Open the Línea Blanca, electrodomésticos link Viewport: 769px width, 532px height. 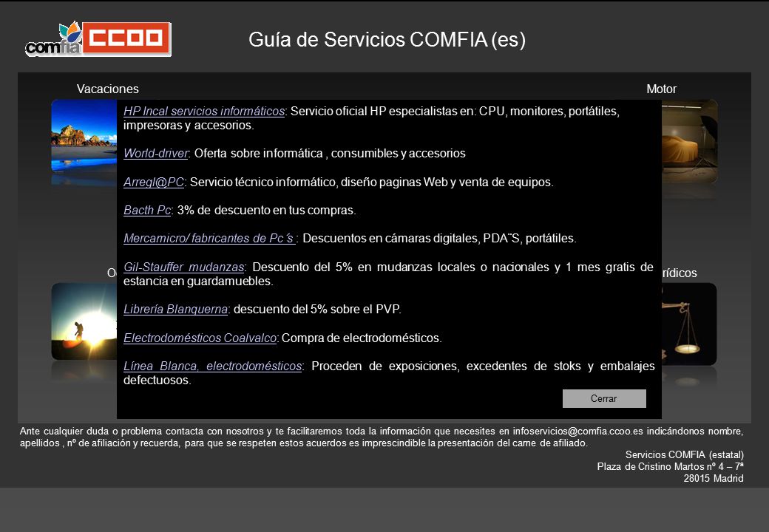(x=212, y=366)
